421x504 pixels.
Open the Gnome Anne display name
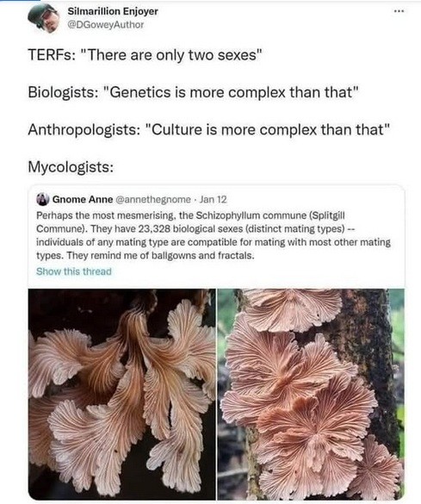[x=83, y=200]
